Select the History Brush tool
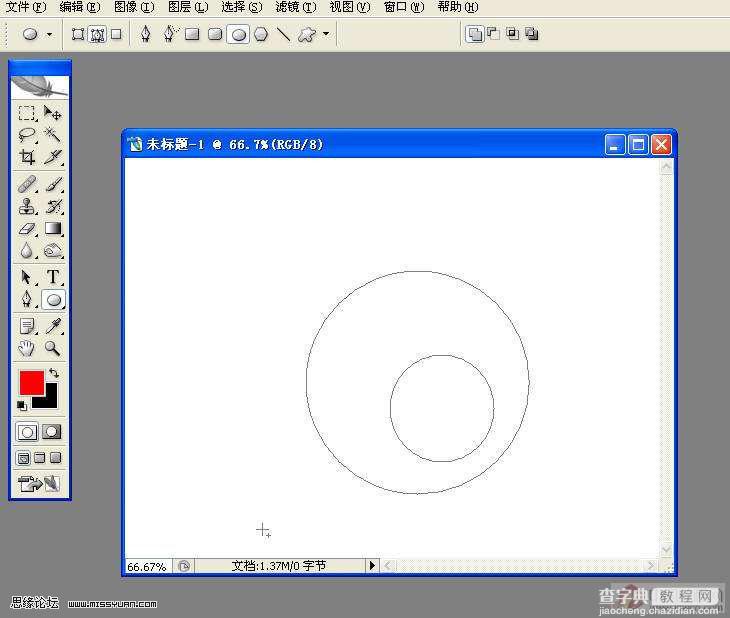Viewport: 730px width, 618px height. (52, 206)
